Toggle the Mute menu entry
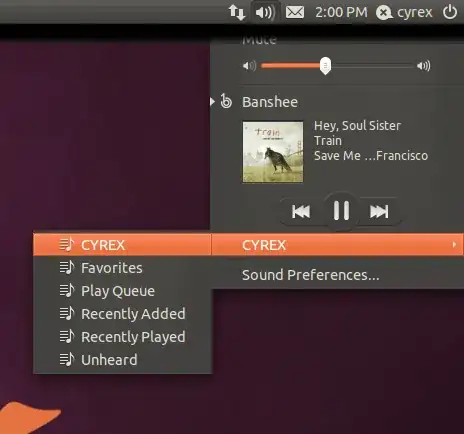This screenshot has width=464, height=434. 259,40
